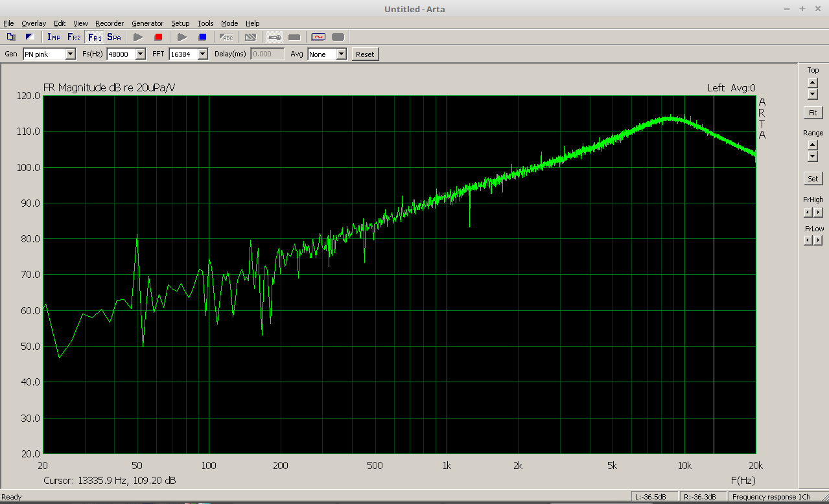Click the Set button
The image size is (829, 504).
(813, 178)
